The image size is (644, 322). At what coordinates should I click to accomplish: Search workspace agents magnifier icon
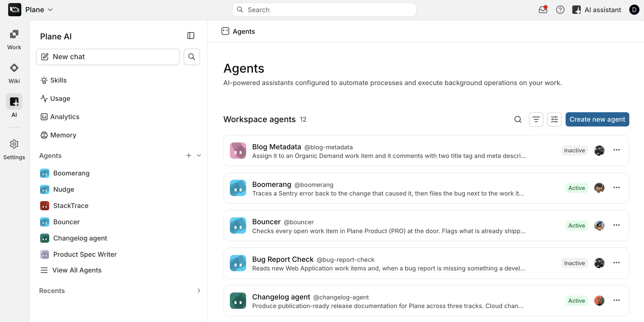tap(518, 119)
